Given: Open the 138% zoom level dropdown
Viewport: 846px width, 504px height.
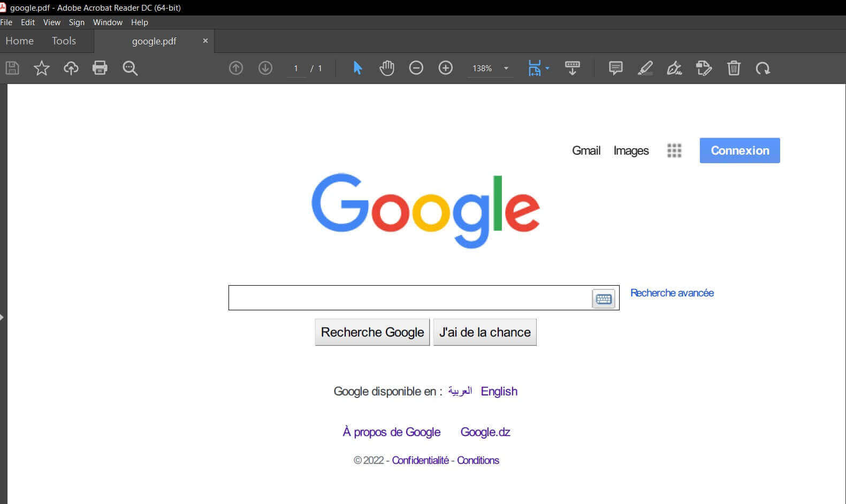Looking at the screenshot, I should 506,68.
